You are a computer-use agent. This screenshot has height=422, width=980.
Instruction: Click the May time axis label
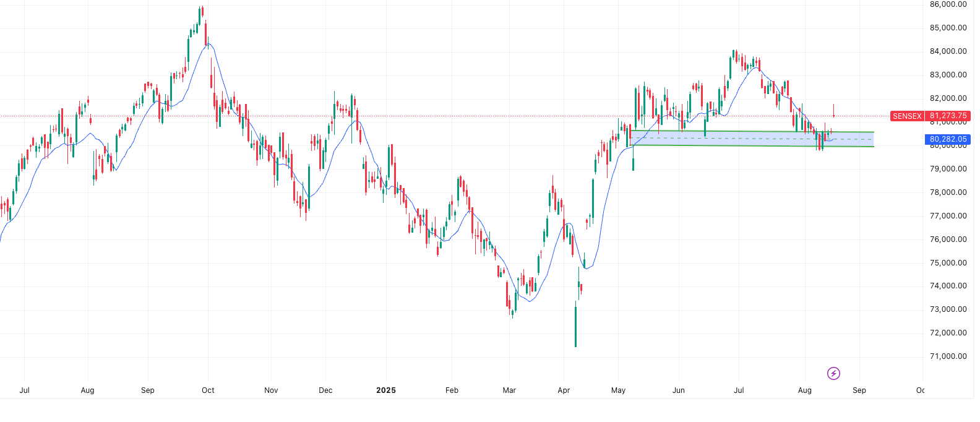pos(618,390)
